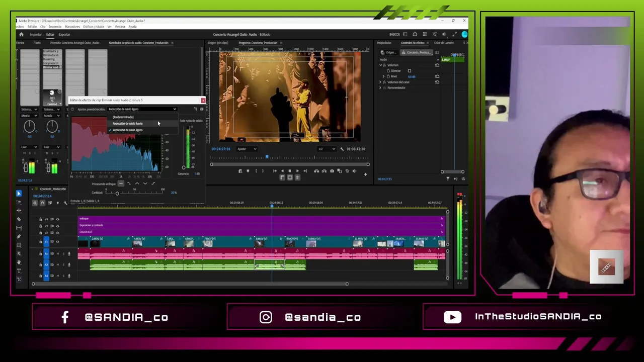This screenshot has height=362, width=644.
Task: Export a frame with the camera icon
Action: tap(332, 171)
